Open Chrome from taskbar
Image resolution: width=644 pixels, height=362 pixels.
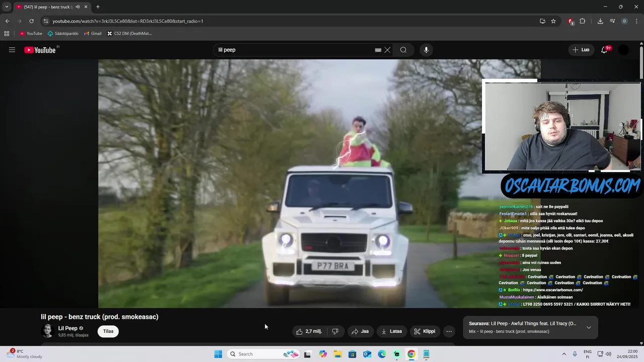tap(412, 354)
